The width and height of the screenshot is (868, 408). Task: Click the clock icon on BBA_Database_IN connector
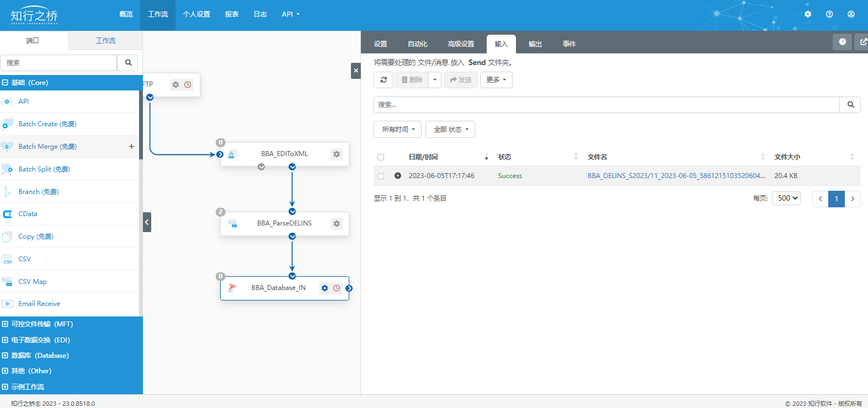click(337, 288)
